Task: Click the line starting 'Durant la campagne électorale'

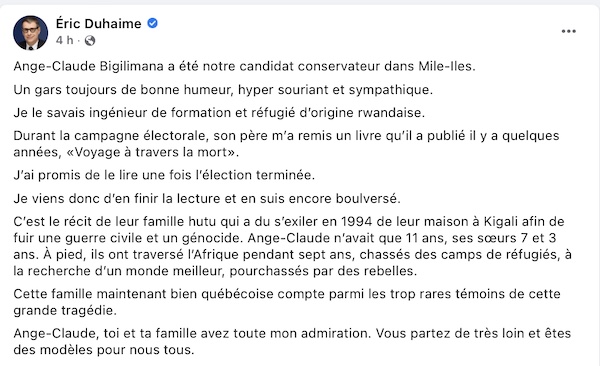Action: coord(286,136)
